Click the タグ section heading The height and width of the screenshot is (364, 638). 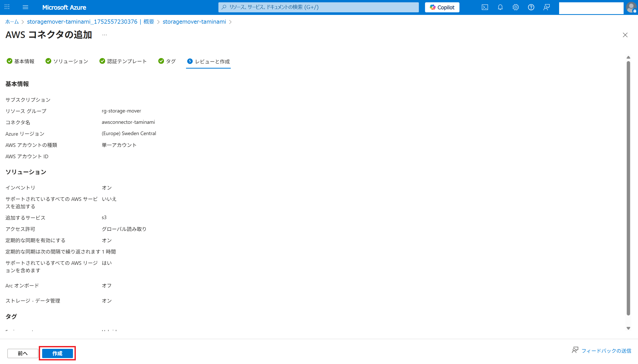[x=11, y=316]
